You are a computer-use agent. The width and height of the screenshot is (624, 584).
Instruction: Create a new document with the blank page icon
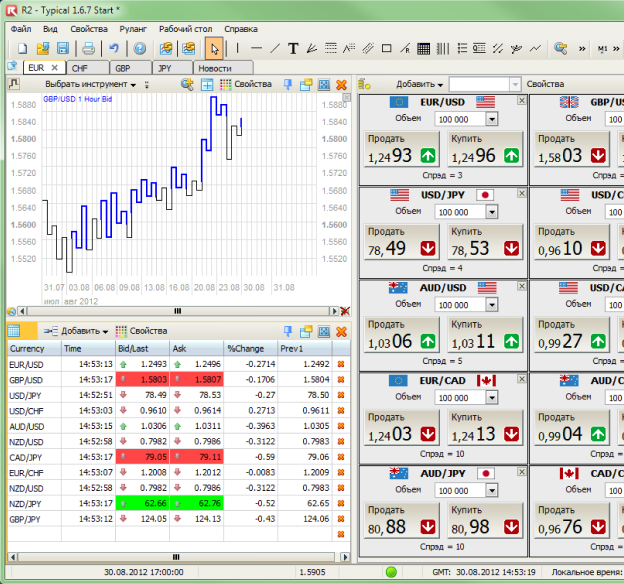pos(22,49)
